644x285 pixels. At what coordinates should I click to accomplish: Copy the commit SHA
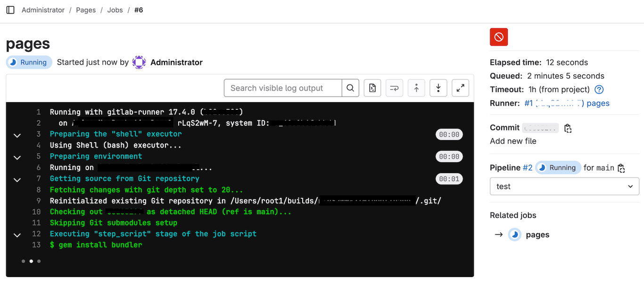(x=568, y=128)
